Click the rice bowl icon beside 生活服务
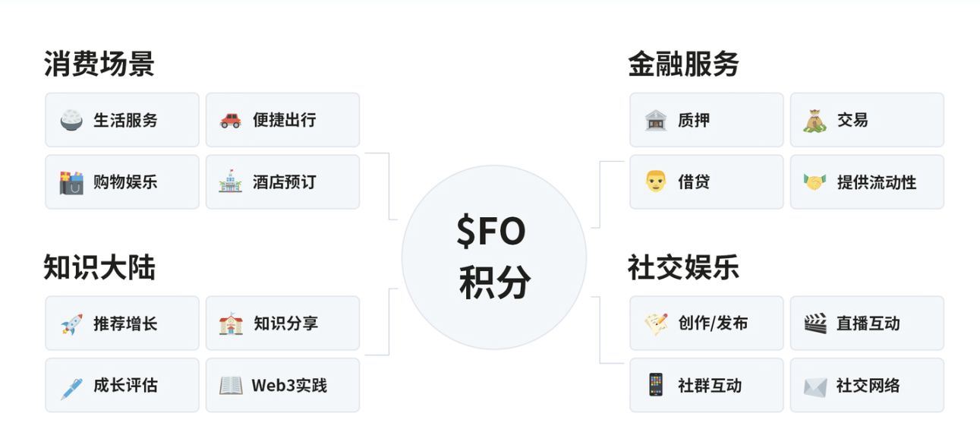This screenshot has width=980, height=448. click(71, 120)
